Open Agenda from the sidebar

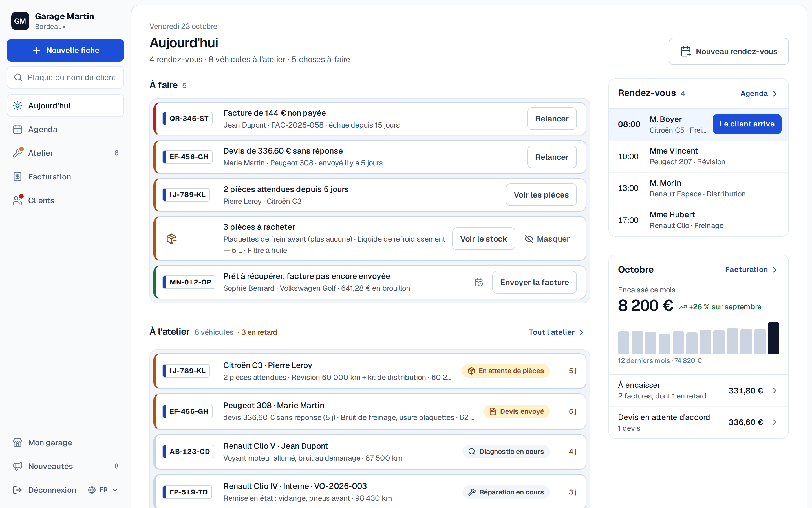click(65, 129)
